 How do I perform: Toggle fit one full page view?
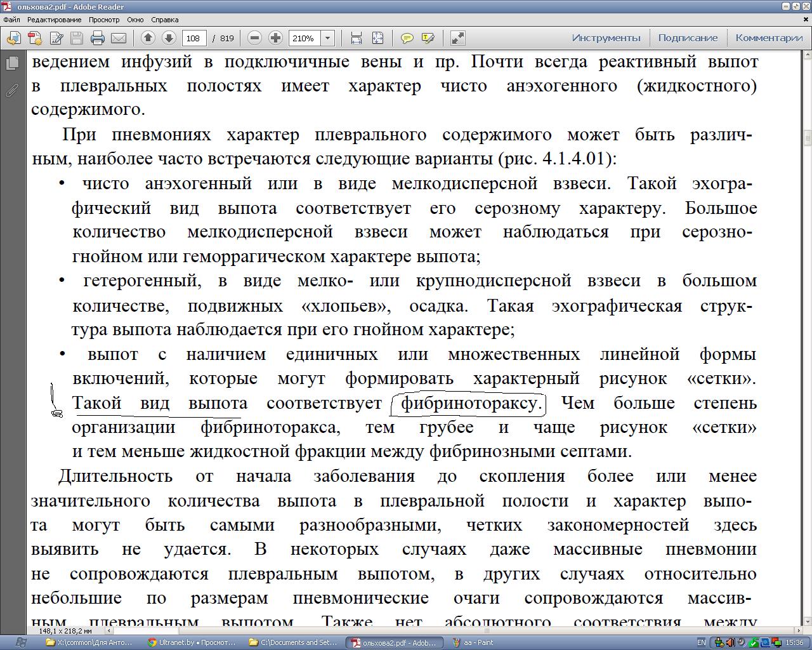(377, 38)
